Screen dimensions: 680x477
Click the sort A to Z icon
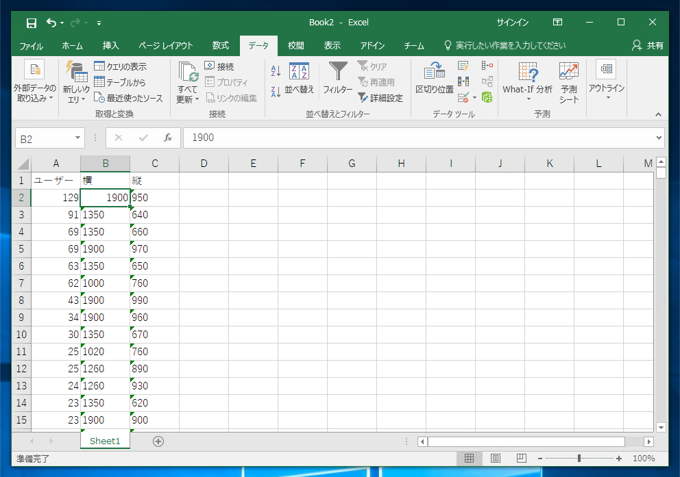pos(275,69)
